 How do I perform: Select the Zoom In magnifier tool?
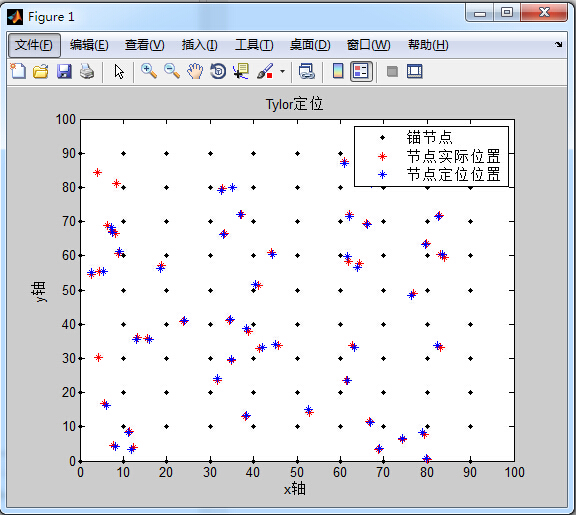click(149, 71)
